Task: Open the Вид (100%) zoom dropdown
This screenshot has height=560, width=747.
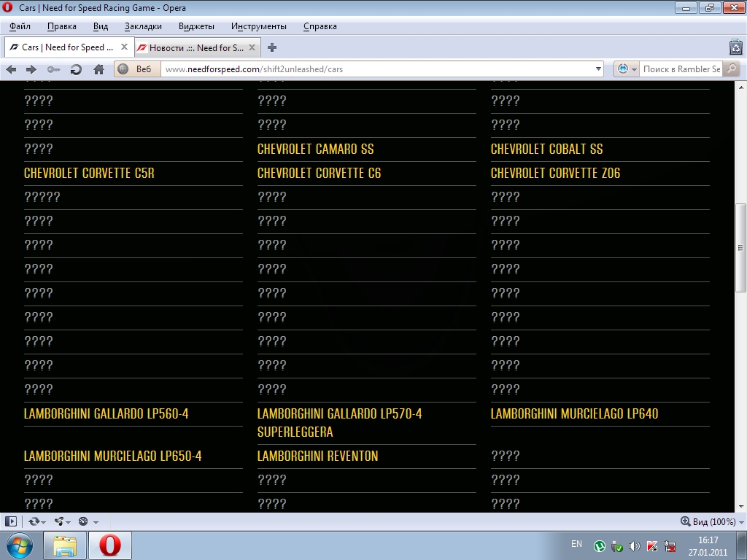Action: 708,521
